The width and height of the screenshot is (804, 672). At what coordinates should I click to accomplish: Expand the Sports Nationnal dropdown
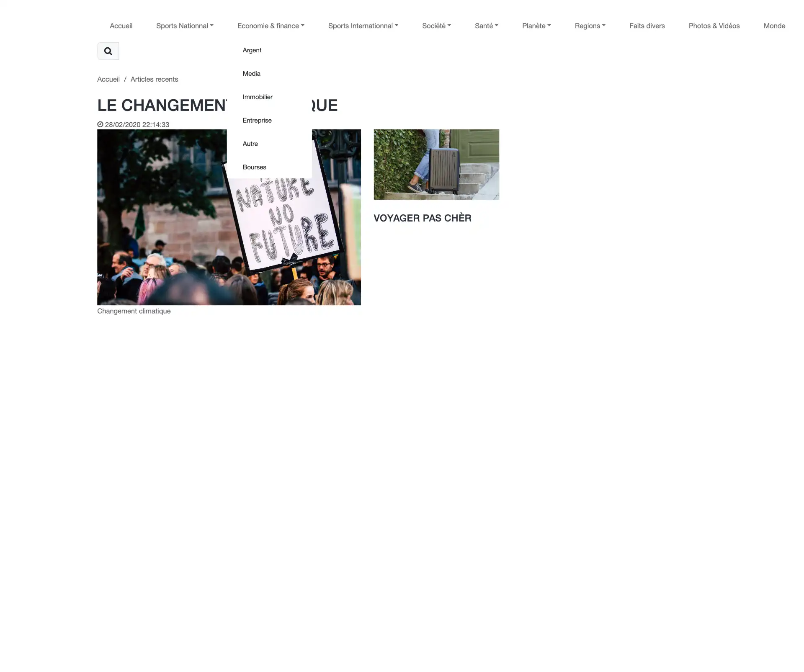185,26
